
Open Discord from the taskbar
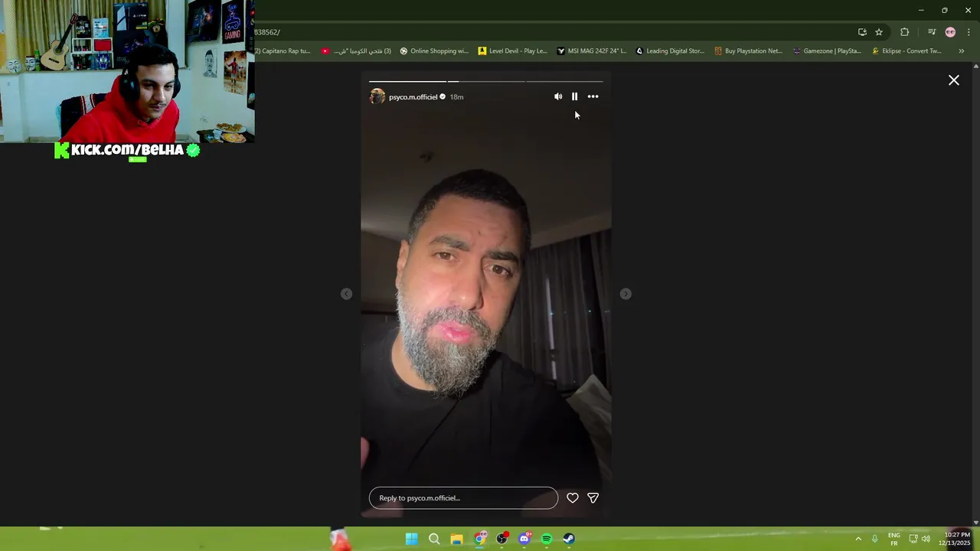point(524,539)
